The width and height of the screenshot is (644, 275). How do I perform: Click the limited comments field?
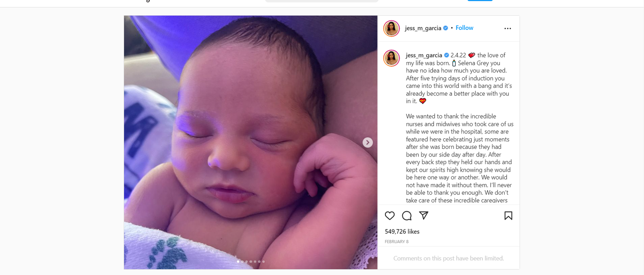pos(448,258)
